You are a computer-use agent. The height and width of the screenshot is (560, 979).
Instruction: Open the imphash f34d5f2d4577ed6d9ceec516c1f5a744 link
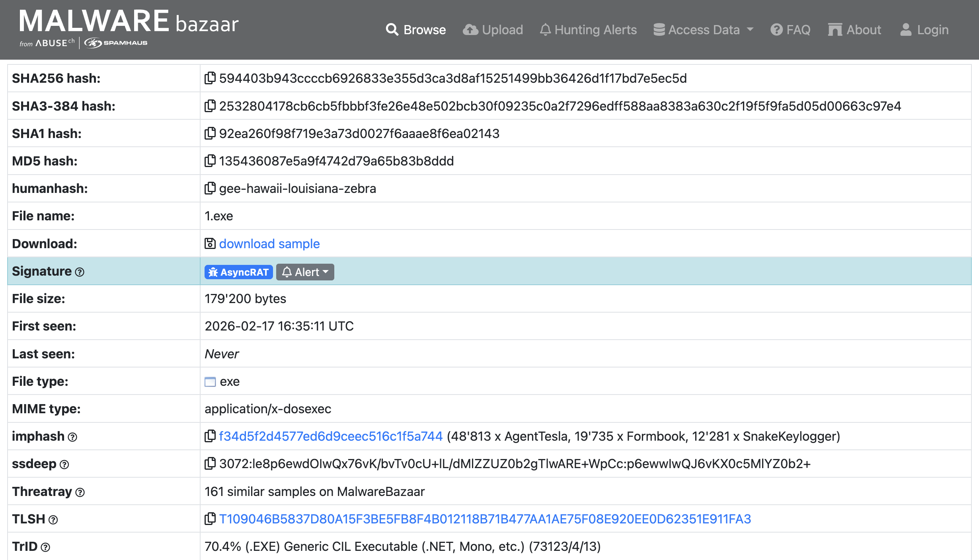click(x=331, y=436)
